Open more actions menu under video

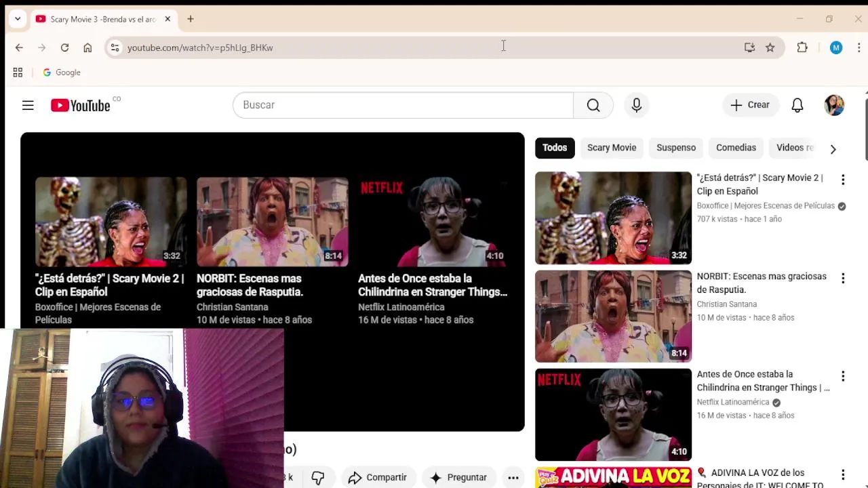(513, 477)
